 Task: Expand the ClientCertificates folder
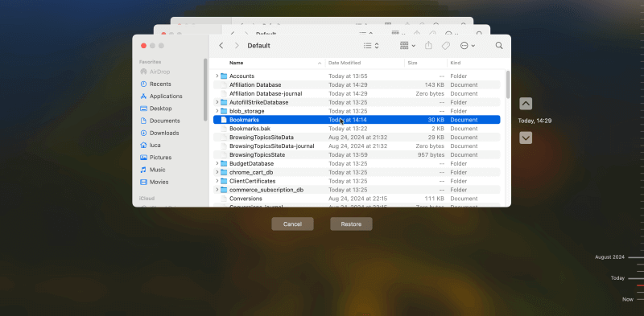[x=217, y=181]
